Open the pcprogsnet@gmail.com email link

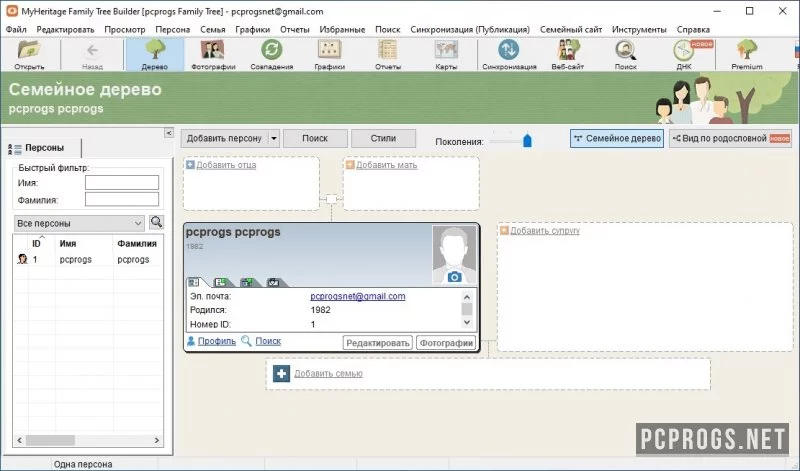point(358,296)
